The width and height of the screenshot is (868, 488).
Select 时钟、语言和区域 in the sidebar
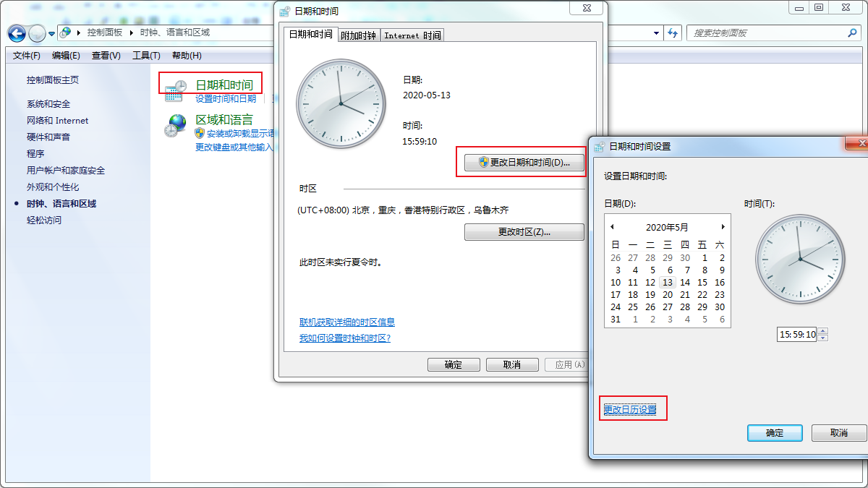pyautogui.click(x=61, y=204)
